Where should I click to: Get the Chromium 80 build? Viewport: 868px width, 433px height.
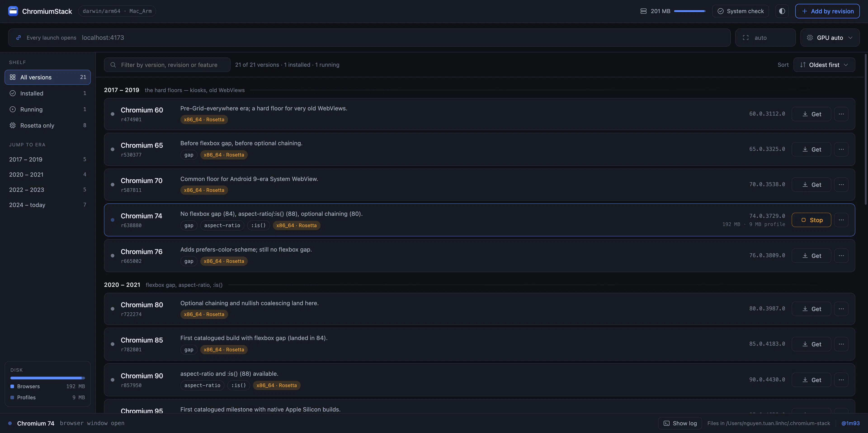point(811,309)
